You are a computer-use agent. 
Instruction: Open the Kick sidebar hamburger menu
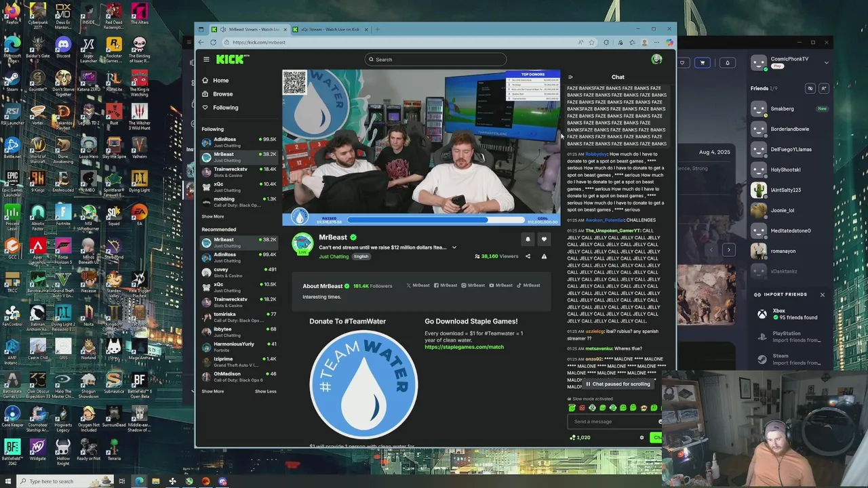206,60
